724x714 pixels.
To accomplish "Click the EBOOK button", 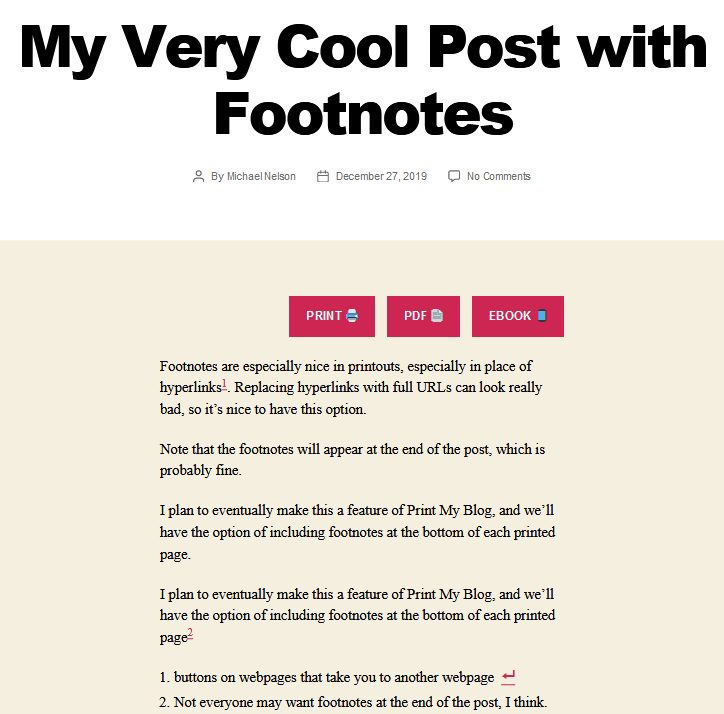I will 518,316.
